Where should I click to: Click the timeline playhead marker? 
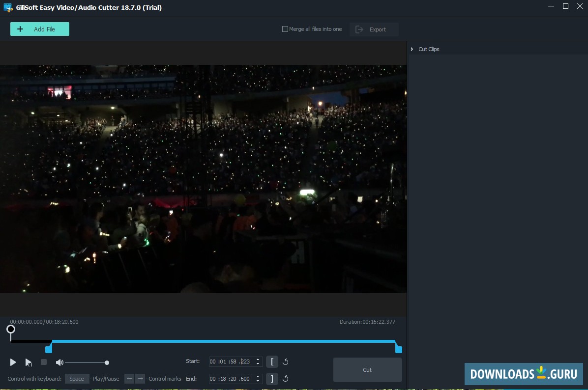pyautogui.click(x=11, y=330)
